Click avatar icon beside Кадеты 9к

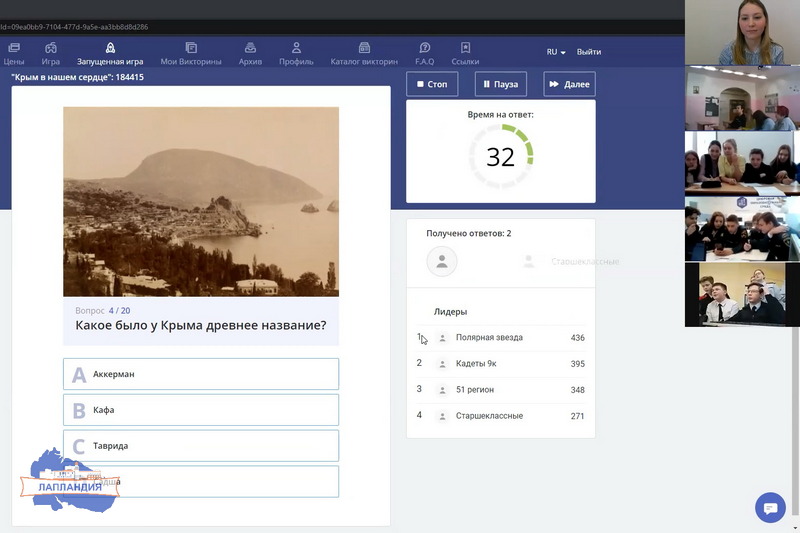tap(443, 364)
